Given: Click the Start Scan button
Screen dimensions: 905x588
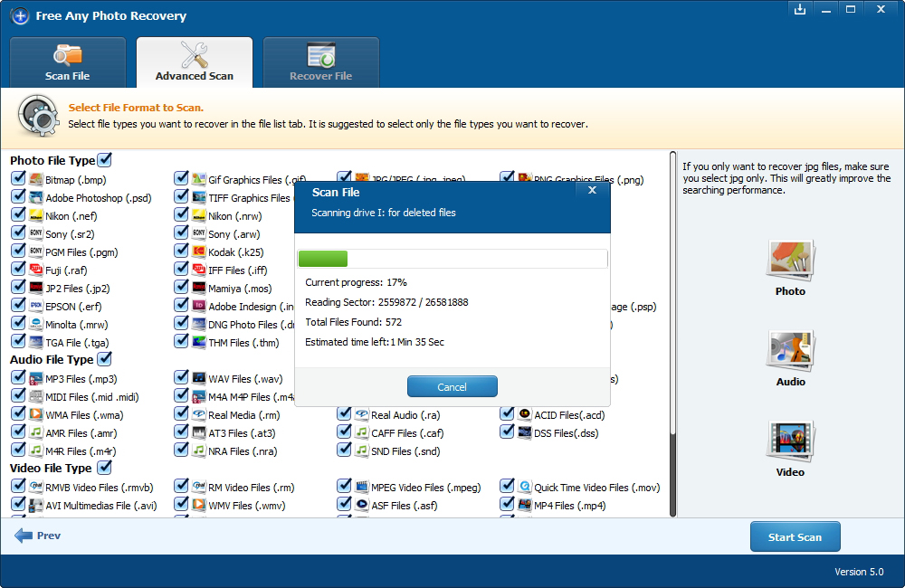Looking at the screenshot, I should [x=795, y=536].
